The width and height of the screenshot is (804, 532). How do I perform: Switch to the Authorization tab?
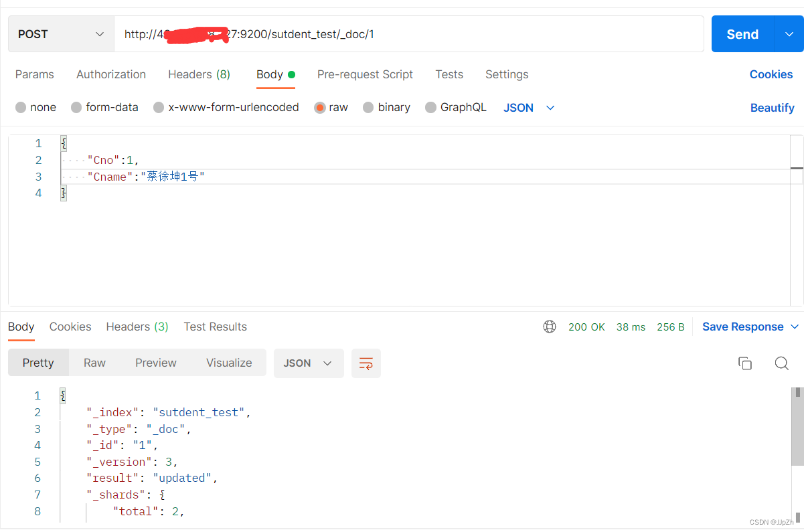[x=111, y=74]
